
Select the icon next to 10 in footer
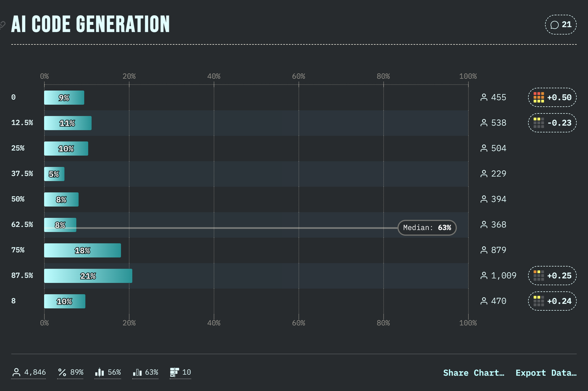(174, 373)
